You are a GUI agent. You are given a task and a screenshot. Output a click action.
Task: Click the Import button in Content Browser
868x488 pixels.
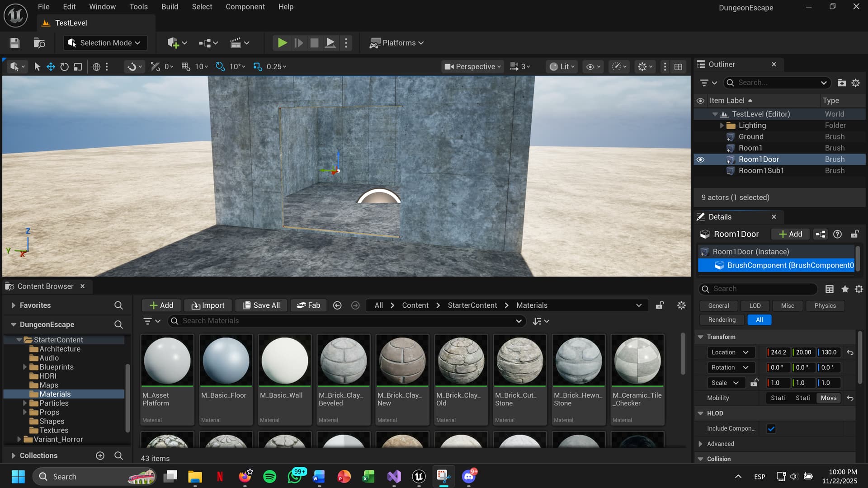coord(208,305)
